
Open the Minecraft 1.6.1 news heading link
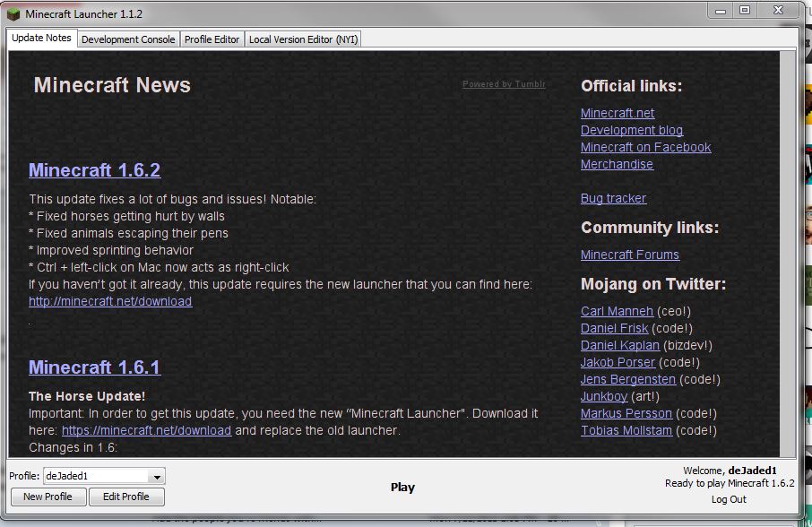pyautogui.click(x=95, y=367)
